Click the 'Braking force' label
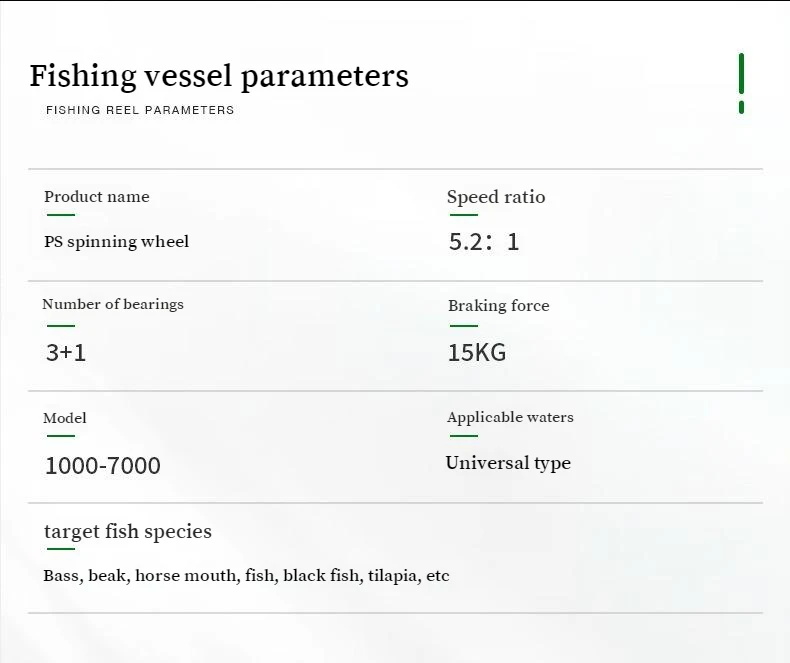 [498, 306]
